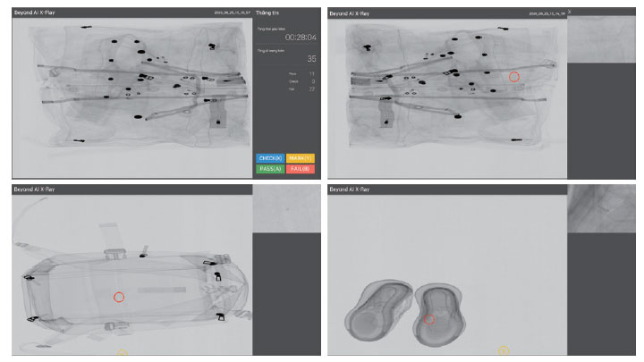This screenshot has height=362, width=644.
Task: Click the blue CHECK(X) button
Action: (x=270, y=158)
